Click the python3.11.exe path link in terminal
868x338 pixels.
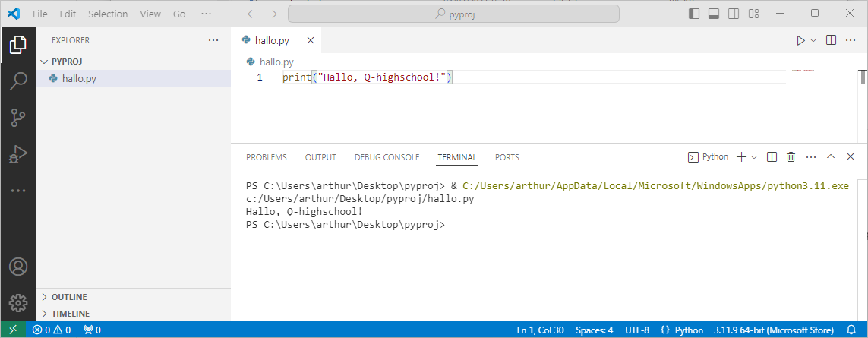pyautogui.click(x=655, y=186)
